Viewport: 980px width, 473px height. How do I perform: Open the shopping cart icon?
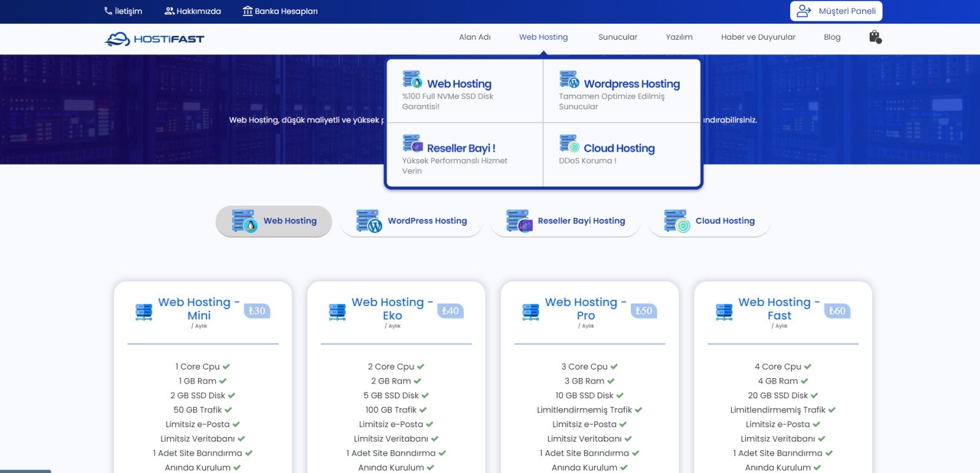click(x=875, y=37)
